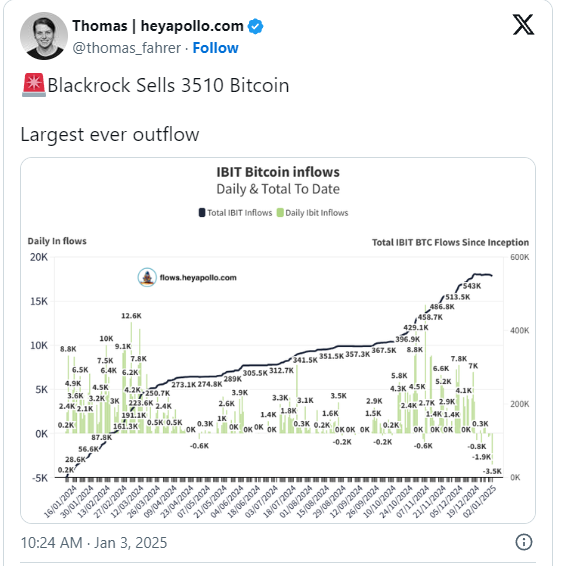Click Thomas's profile avatar photo

pyautogui.click(x=44, y=36)
